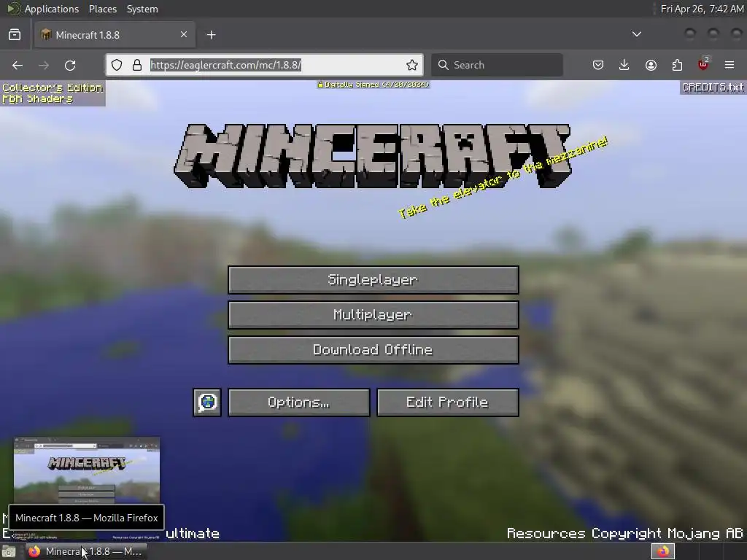Go back with the browser back arrow

coord(18,65)
